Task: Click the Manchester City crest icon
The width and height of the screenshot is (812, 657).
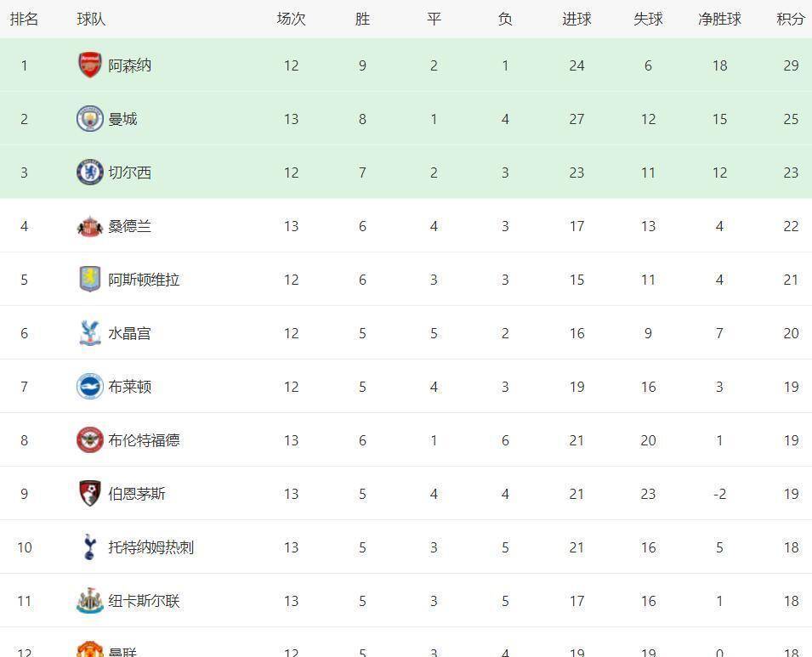Action: [x=89, y=119]
